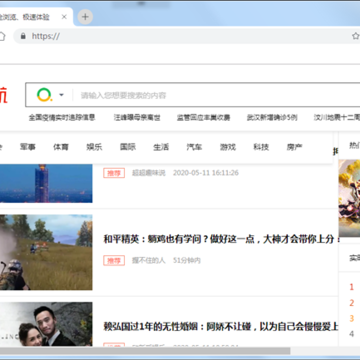Image resolution: width=360 pixels, height=360 pixels.
Task: Focus the https:// address bar
Action: [x=187, y=36]
